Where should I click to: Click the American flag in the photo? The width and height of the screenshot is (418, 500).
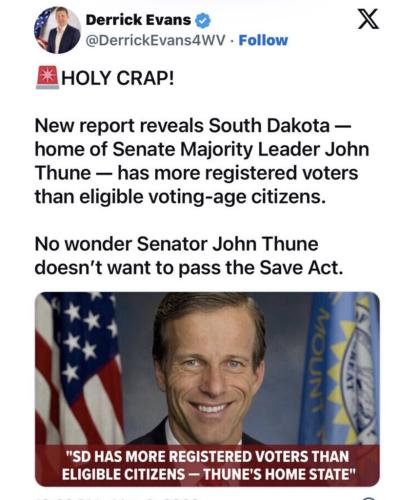[79, 368]
